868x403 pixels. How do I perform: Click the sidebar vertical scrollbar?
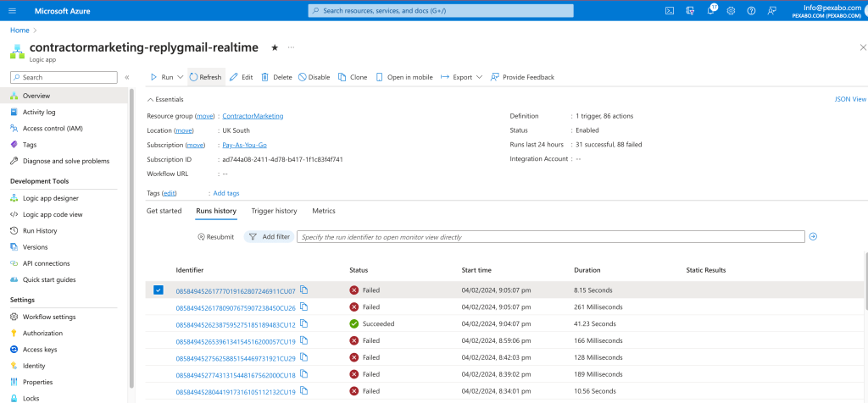(x=131, y=238)
